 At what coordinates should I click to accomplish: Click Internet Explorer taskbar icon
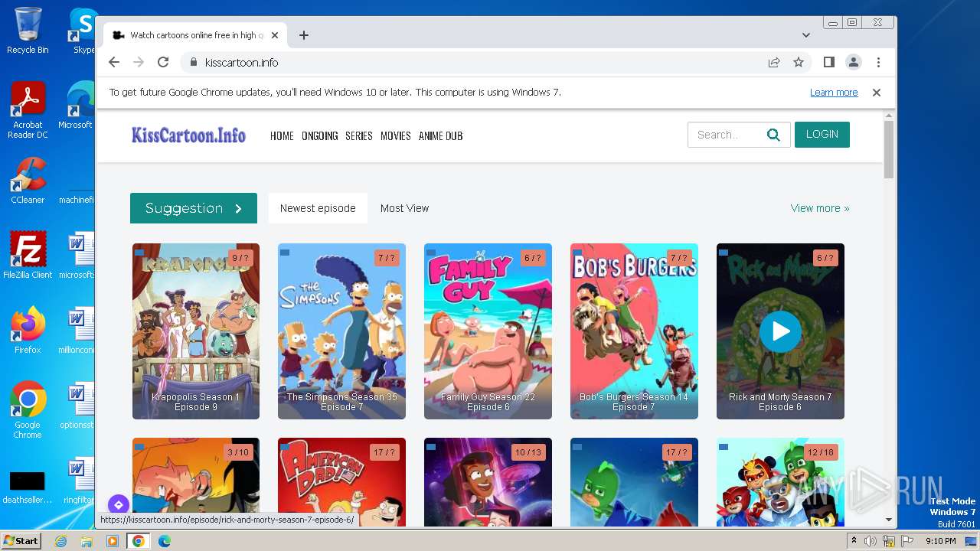click(60, 541)
